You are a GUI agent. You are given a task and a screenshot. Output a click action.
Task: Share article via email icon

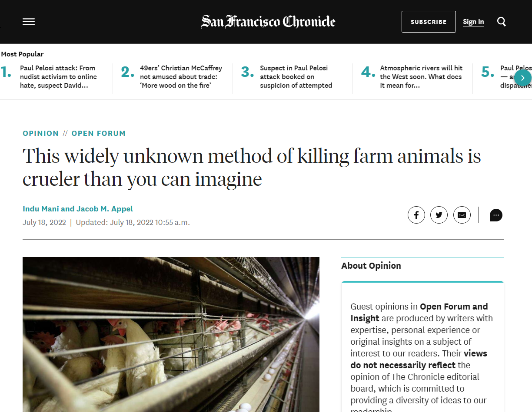[462, 215]
